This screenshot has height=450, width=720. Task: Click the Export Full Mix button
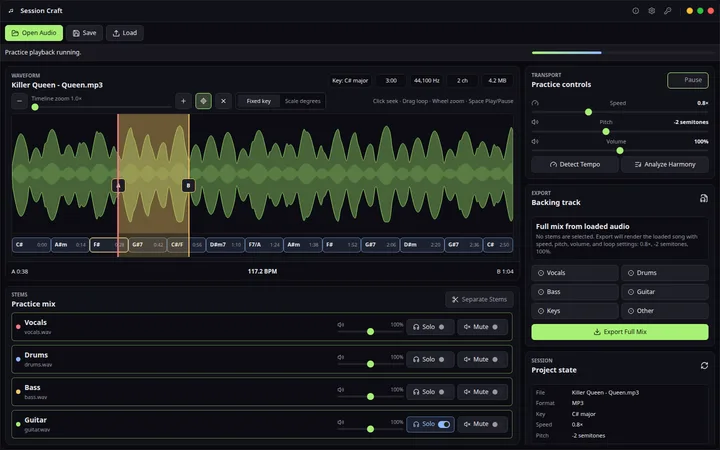click(x=620, y=332)
